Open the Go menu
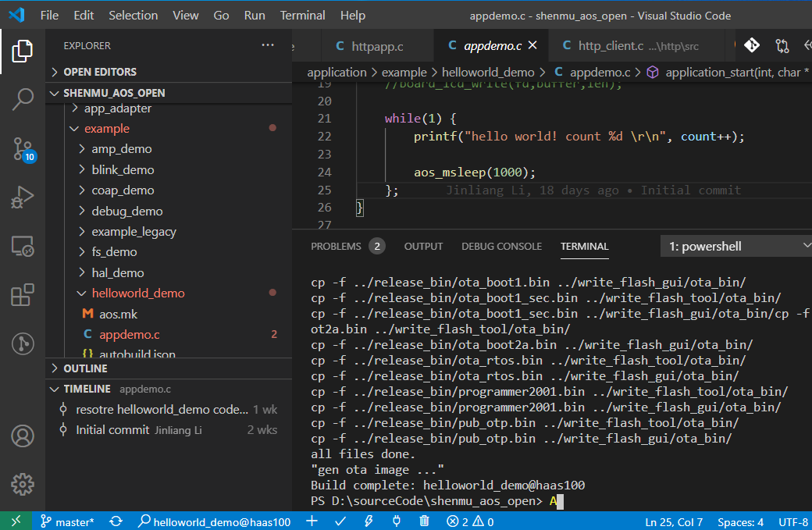The height and width of the screenshot is (530, 812). click(221, 16)
